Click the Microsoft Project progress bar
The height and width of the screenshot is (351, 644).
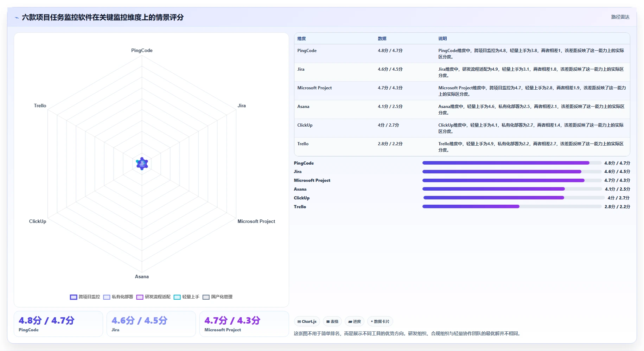512,180
